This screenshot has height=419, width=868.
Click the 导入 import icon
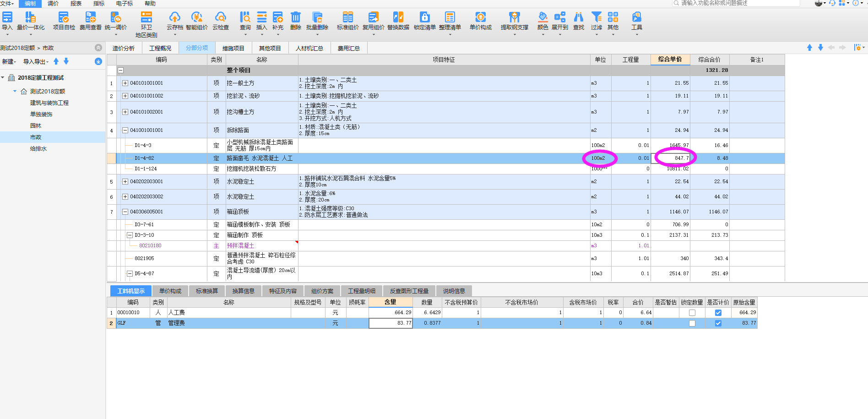[x=7, y=17]
